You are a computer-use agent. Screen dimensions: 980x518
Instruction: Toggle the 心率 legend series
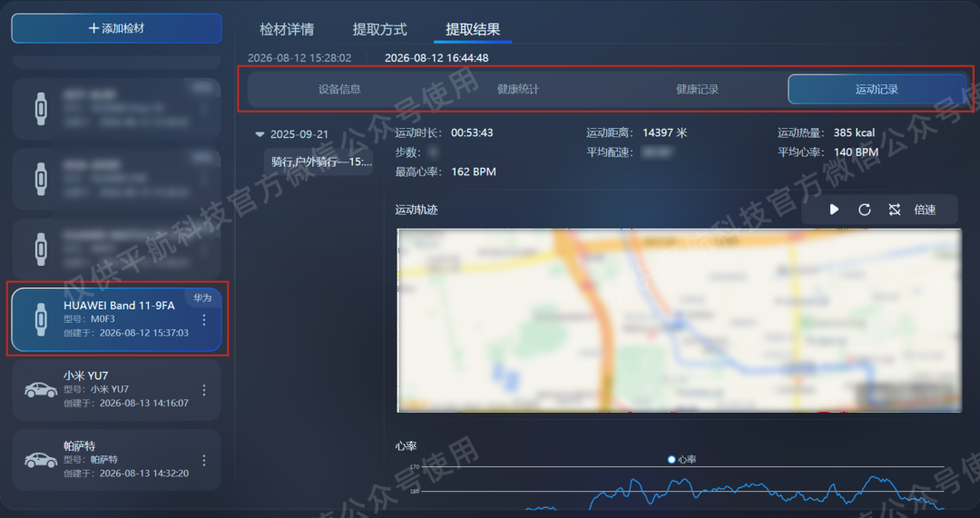click(x=681, y=459)
